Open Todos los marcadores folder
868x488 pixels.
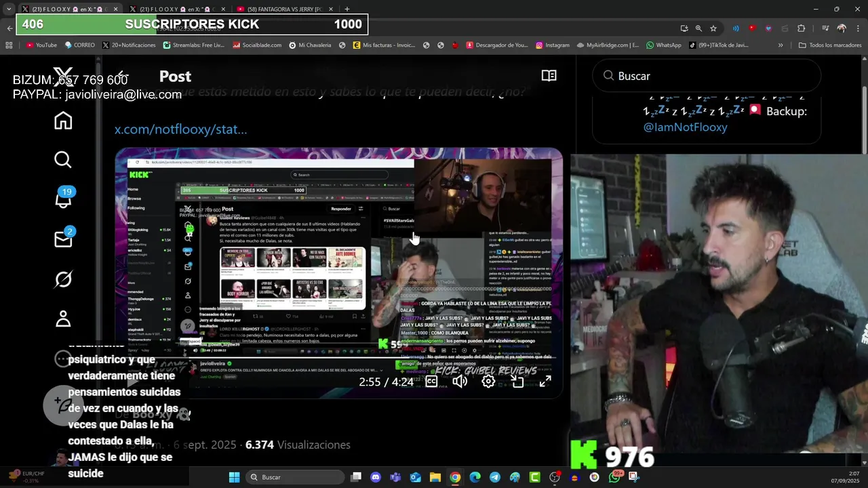click(x=829, y=45)
